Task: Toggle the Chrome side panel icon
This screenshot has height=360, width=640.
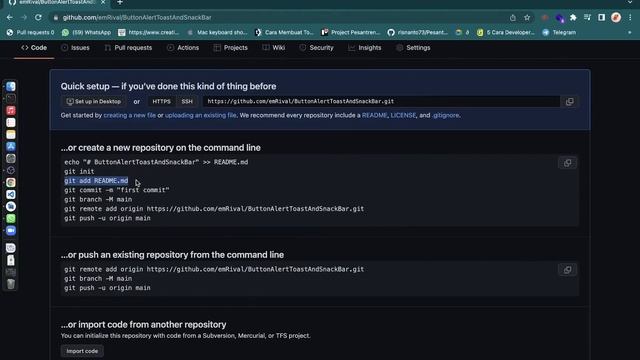Action: tap(601, 18)
